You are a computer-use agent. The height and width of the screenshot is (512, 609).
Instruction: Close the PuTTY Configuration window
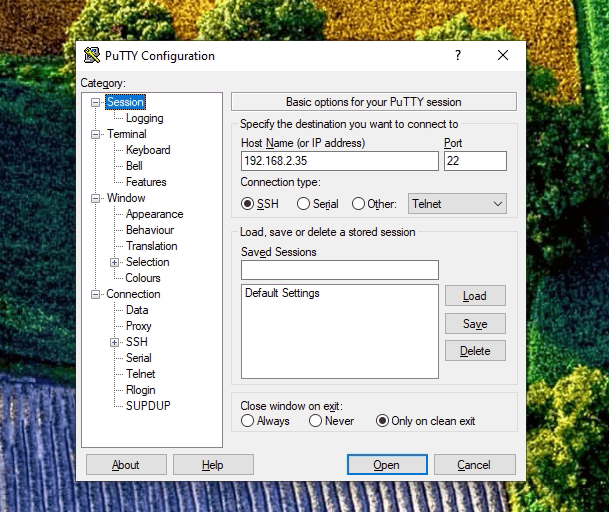click(x=503, y=55)
